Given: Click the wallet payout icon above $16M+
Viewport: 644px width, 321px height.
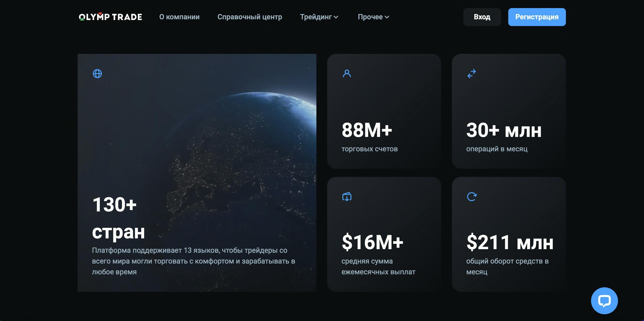Looking at the screenshot, I should coord(347,196).
